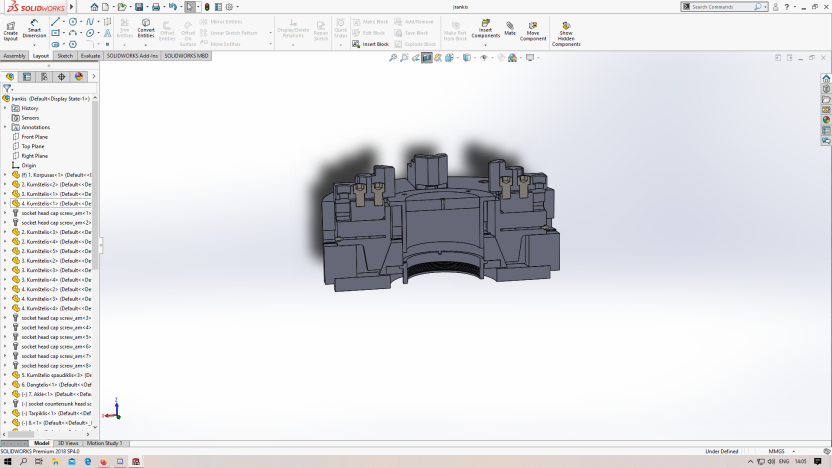The width and height of the screenshot is (832, 468).
Task: Switch to Motion Study 1 tab
Action: (x=104, y=443)
